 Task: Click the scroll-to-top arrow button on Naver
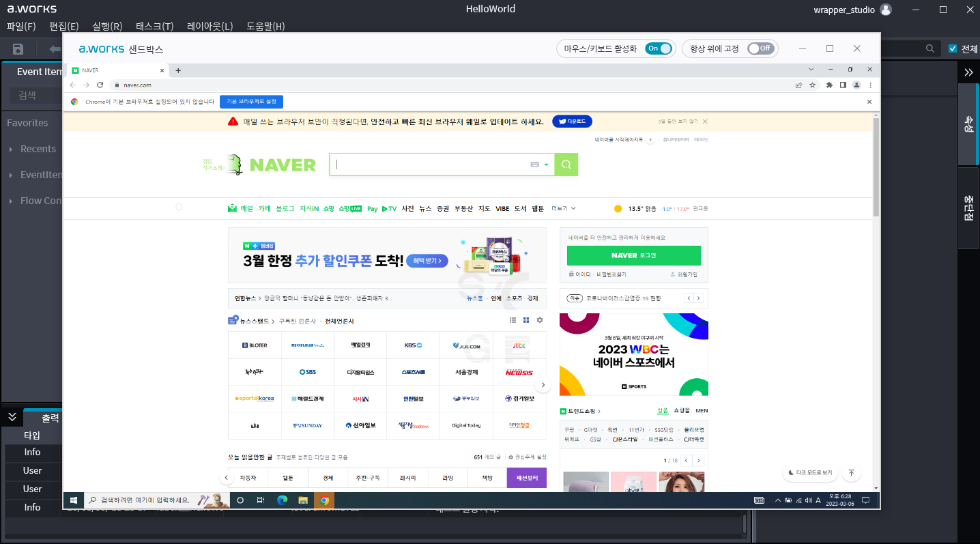[851, 472]
